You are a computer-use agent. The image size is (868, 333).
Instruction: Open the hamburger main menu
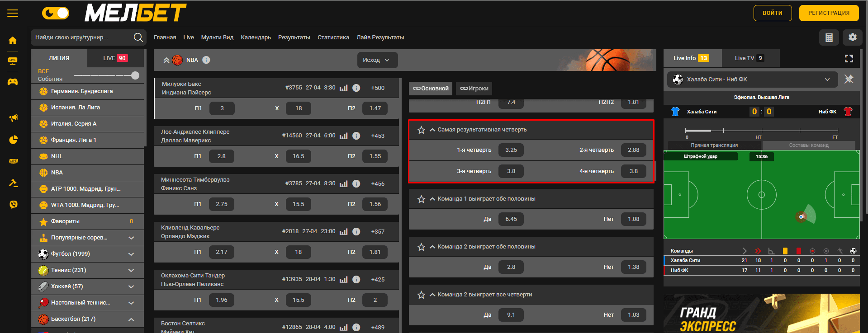tap(13, 13)
